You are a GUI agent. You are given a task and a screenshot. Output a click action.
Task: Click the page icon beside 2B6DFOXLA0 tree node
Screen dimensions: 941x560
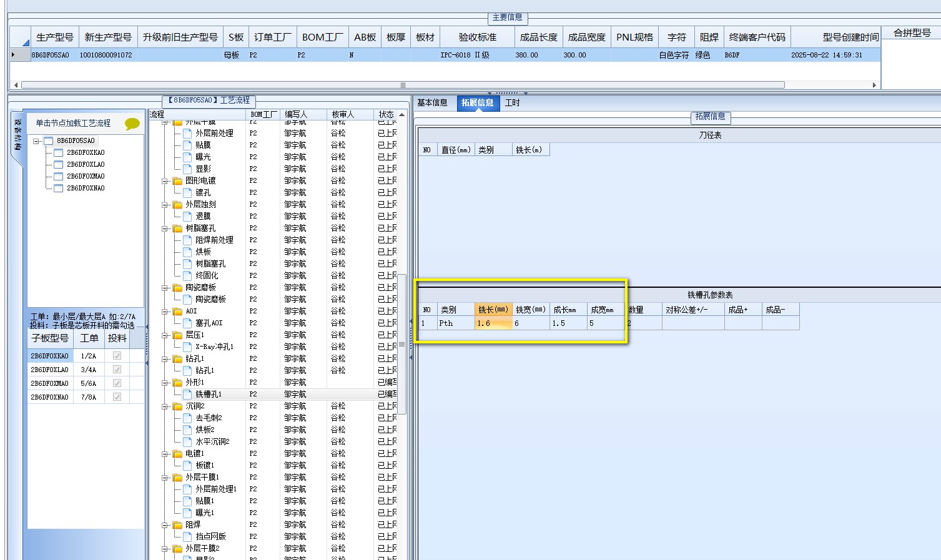59,165
